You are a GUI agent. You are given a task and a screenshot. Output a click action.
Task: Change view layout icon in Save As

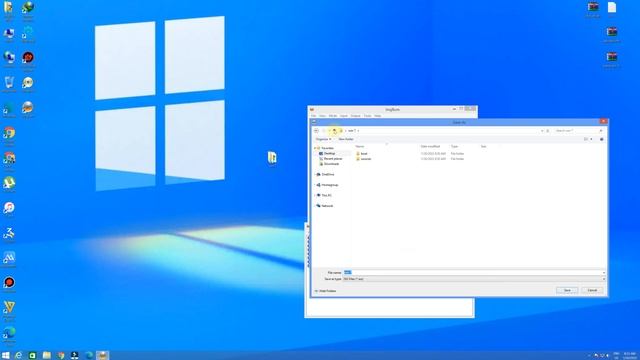coord(586,139)
